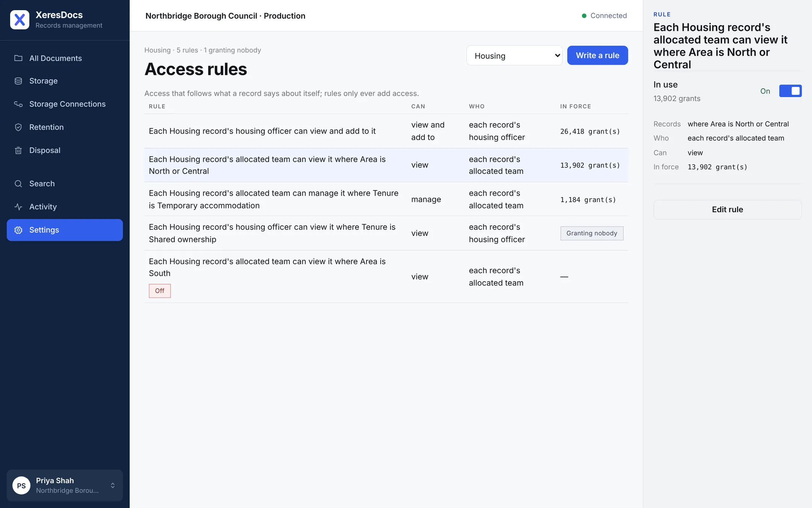Click the On label beside the switch
Viewport: 812px width, 508px height.
click(x=765, y=91)
